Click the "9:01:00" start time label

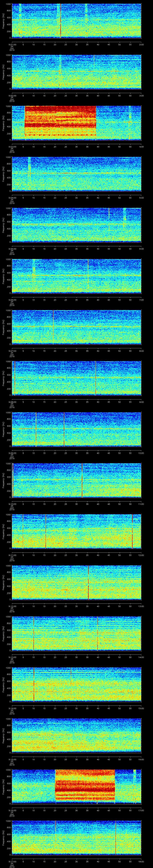pos(12,44)
